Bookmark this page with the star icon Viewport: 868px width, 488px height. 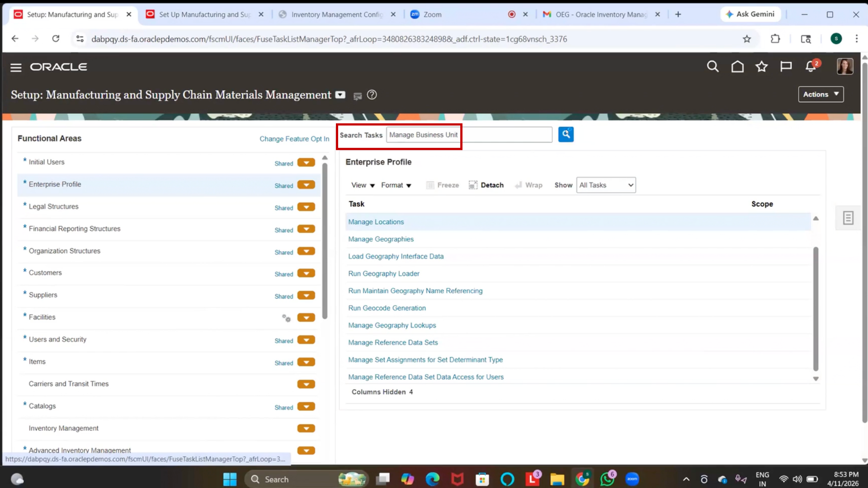click(x=747, y=39)
